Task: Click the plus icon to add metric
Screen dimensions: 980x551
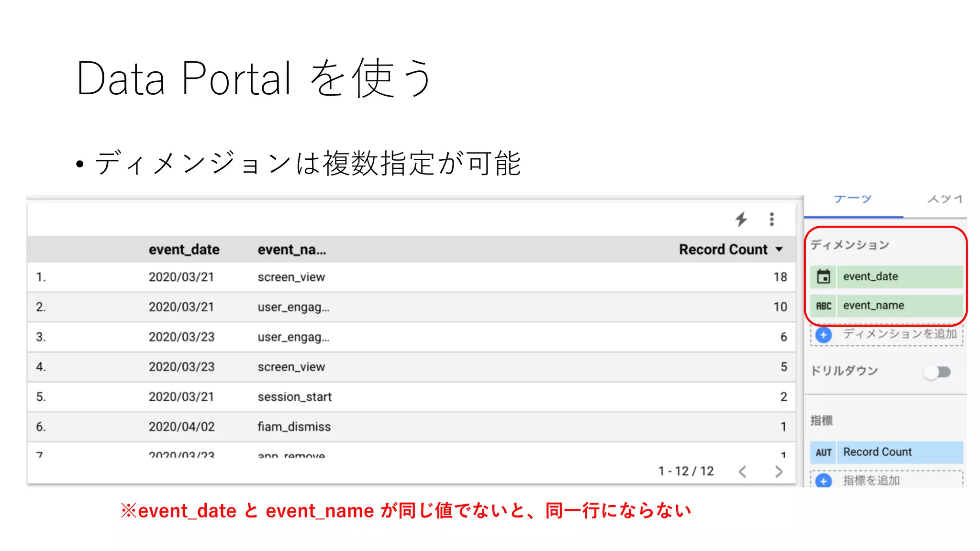Action: (x=823, y=481)
